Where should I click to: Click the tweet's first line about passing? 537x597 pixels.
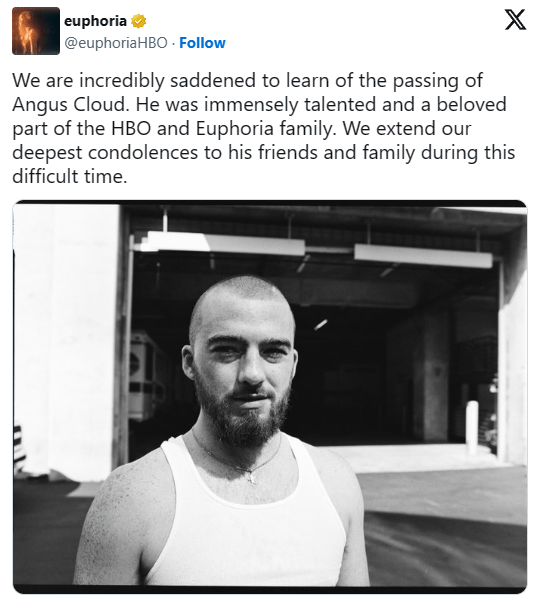[248, 80]
